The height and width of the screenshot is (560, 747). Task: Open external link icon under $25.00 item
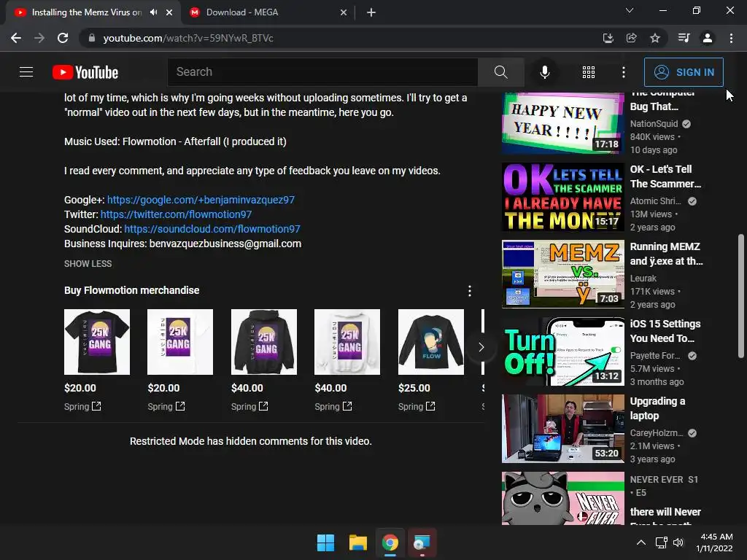click(x=430, y=406)
